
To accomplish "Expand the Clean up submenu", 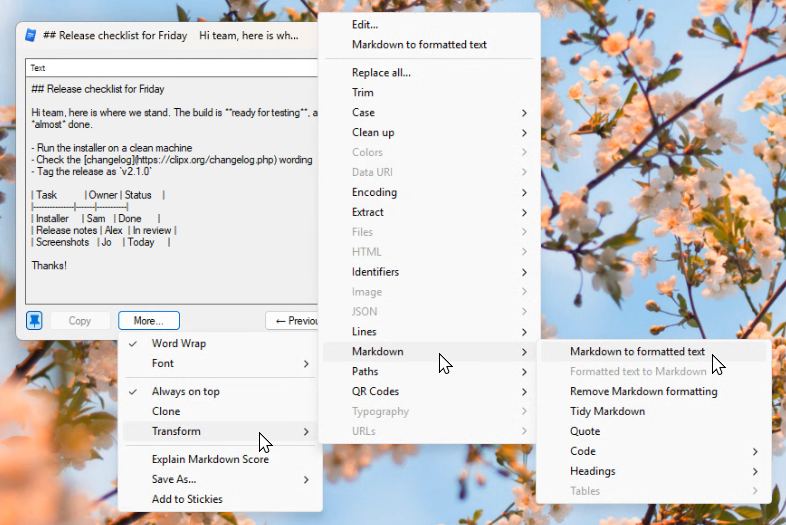I will click(429, 133).
